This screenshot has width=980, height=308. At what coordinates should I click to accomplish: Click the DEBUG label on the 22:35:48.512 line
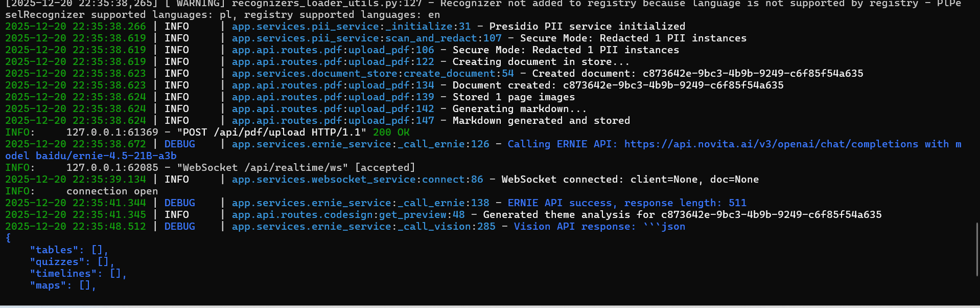coord(179,226)
